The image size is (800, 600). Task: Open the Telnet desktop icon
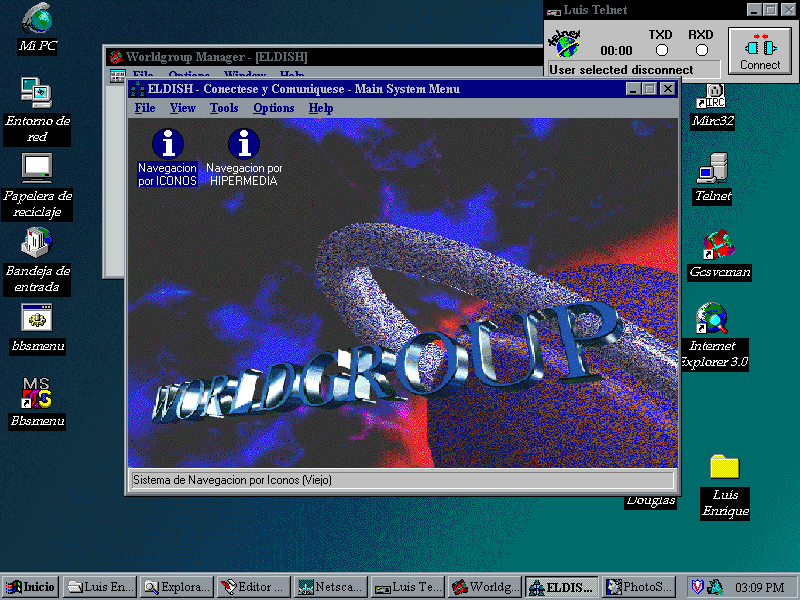713,179
